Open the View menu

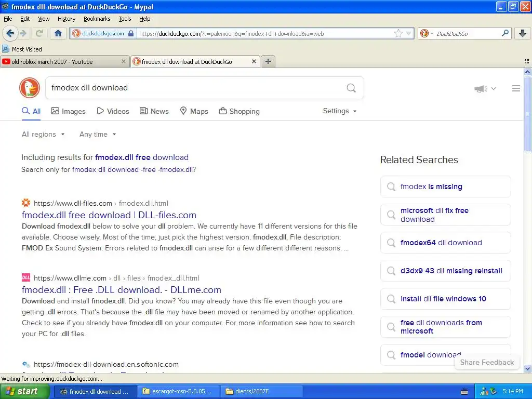click(x=44, y=19)
